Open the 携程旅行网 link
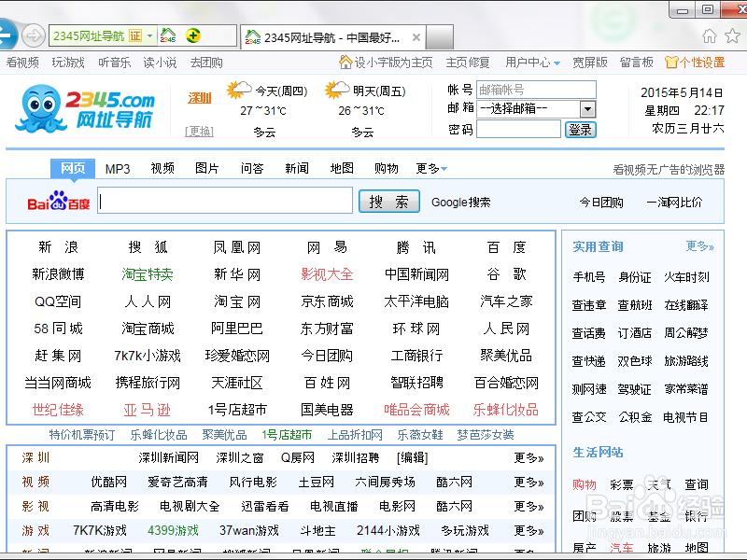The height and width of the screenshot is (560, 747). pyautogui.click(x=148, y=383)
